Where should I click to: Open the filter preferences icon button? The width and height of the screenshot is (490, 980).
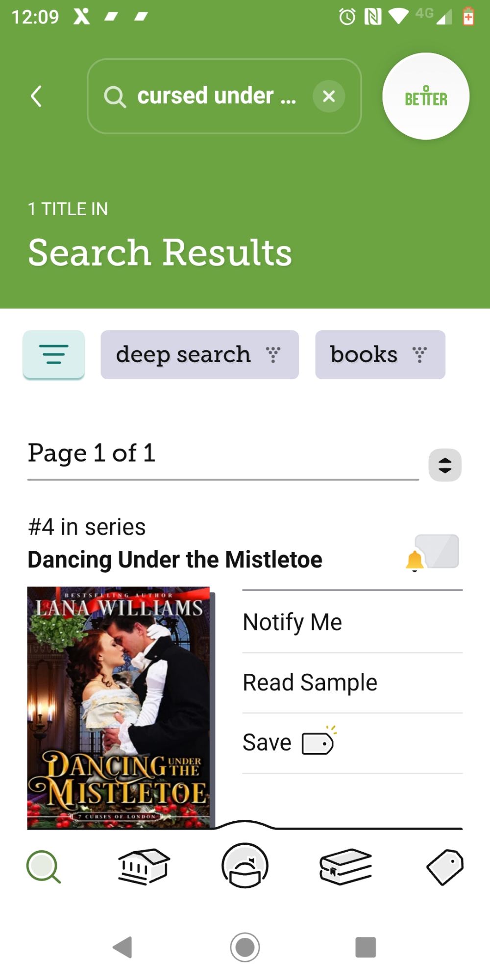(x=54, y=355)
